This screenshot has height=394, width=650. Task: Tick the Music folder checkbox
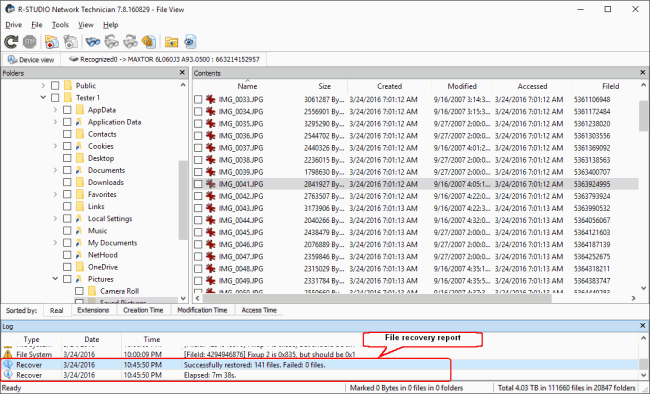(x=67, y=231)
